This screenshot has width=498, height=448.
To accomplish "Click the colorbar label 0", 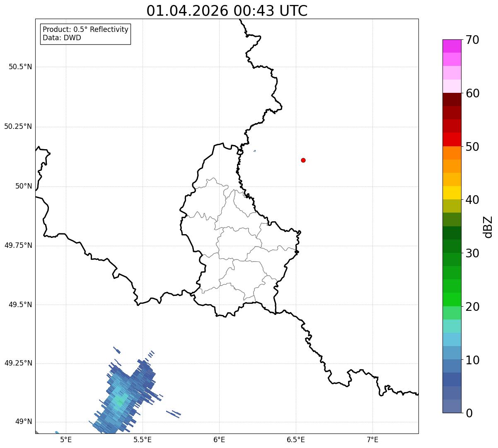I will pos(469,413).
